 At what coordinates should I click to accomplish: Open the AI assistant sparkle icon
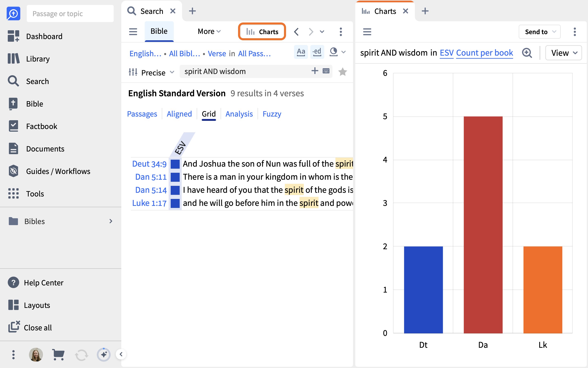click(104, 355)
